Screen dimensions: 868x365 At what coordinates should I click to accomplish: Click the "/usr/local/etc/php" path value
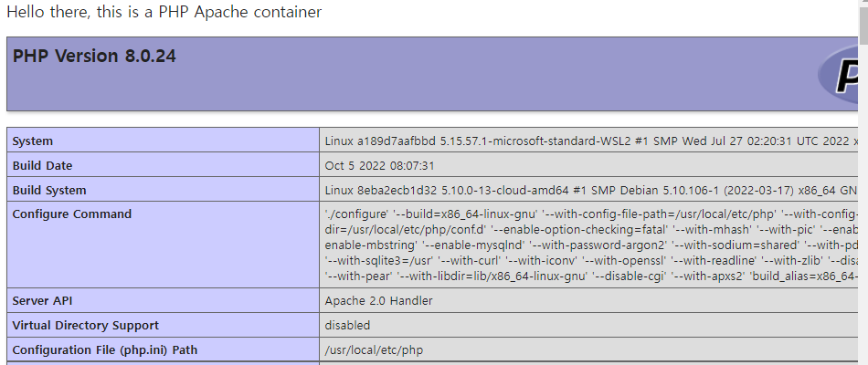[x=374, y=349]
